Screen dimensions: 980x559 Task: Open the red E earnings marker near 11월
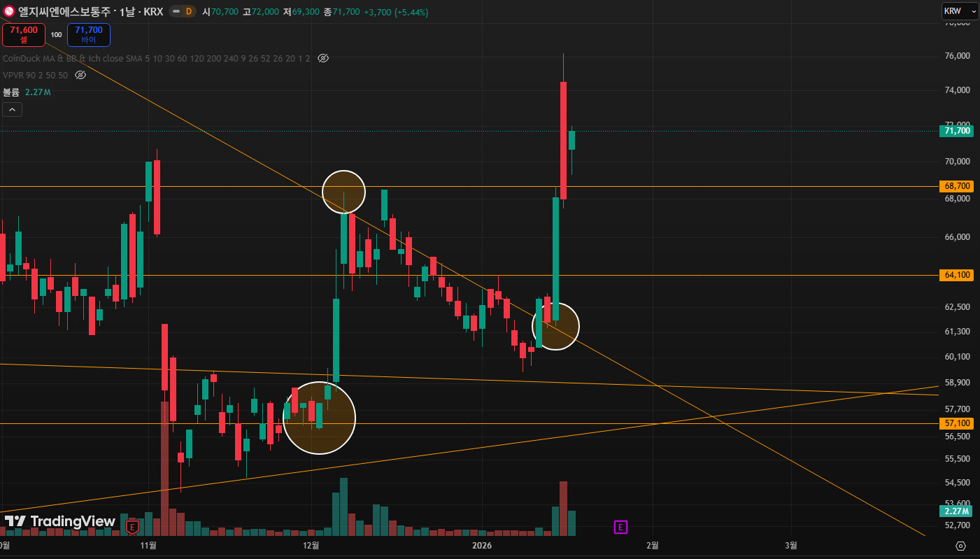(x=132, y=527)
